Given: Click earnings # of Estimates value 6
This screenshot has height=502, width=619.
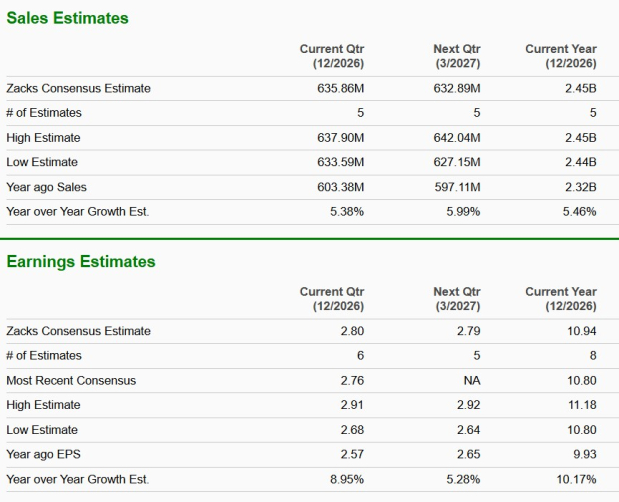Looking at the screenshot, I should click(360, 356).
